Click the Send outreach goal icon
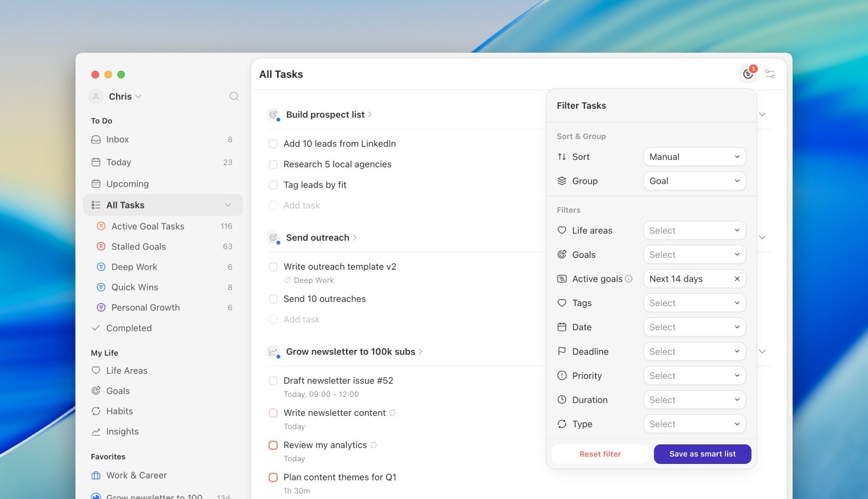 [273, 238]
